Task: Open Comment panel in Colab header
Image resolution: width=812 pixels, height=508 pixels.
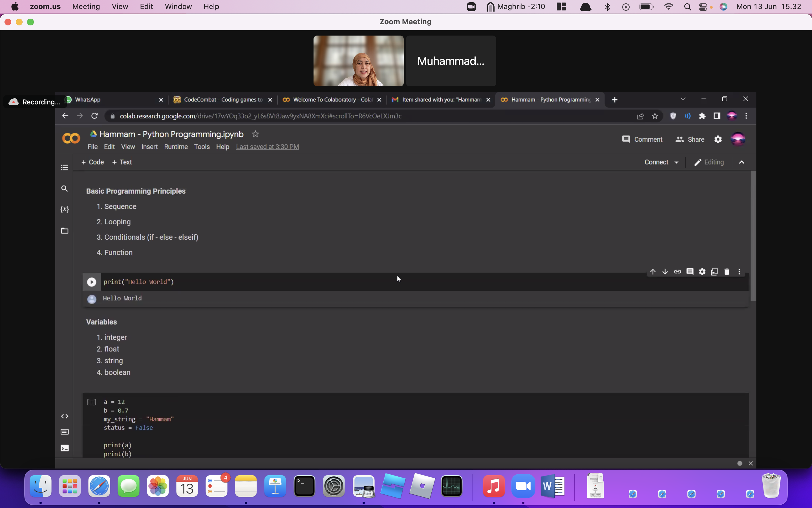Action: click(x=642, y=139)
